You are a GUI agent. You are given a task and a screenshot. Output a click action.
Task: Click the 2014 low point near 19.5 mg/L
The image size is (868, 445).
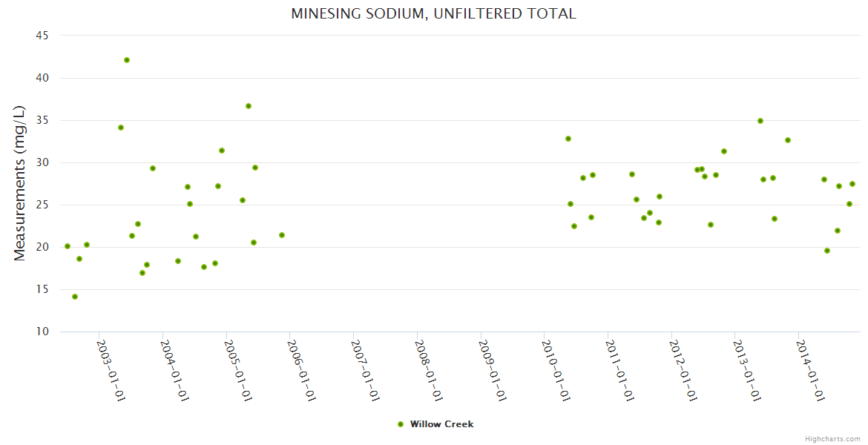[827, 251]
